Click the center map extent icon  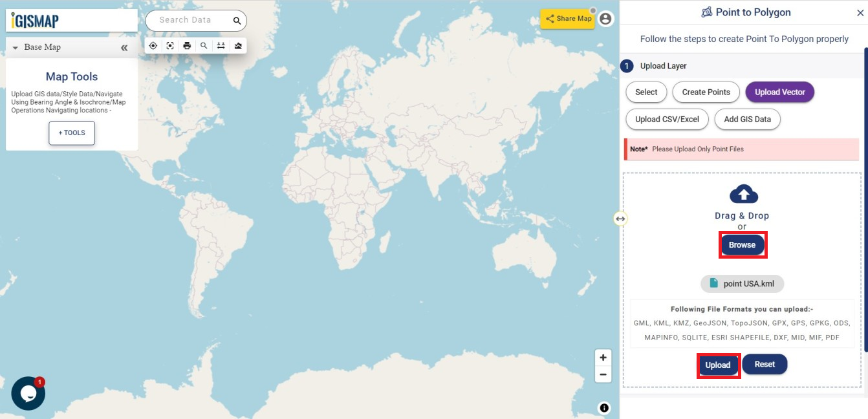(170, 45)
